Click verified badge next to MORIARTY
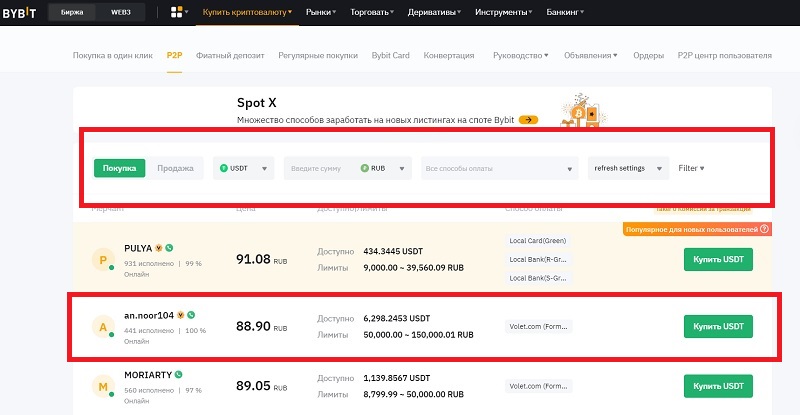This screenshot has height=415, width=800. (179, 374)
